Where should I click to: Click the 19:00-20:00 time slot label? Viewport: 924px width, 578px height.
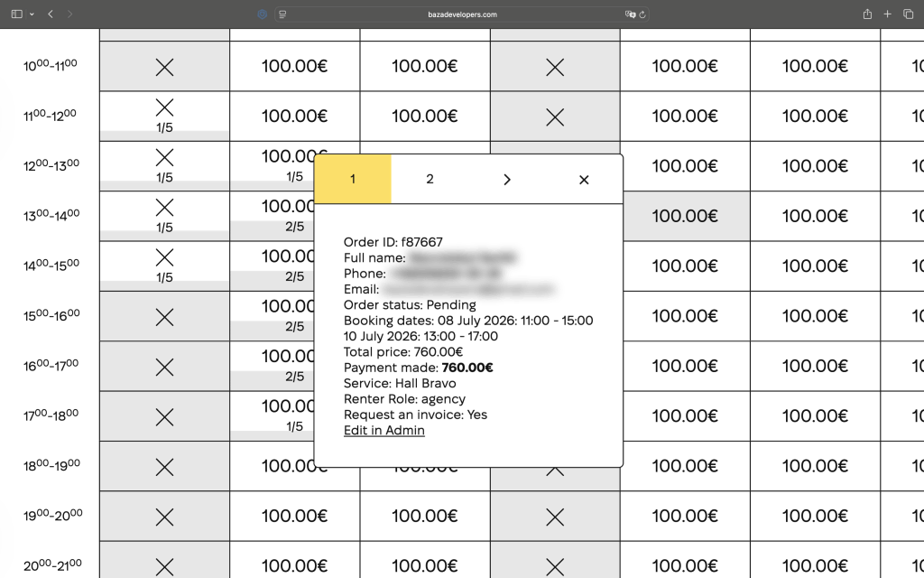click(52, 515)
